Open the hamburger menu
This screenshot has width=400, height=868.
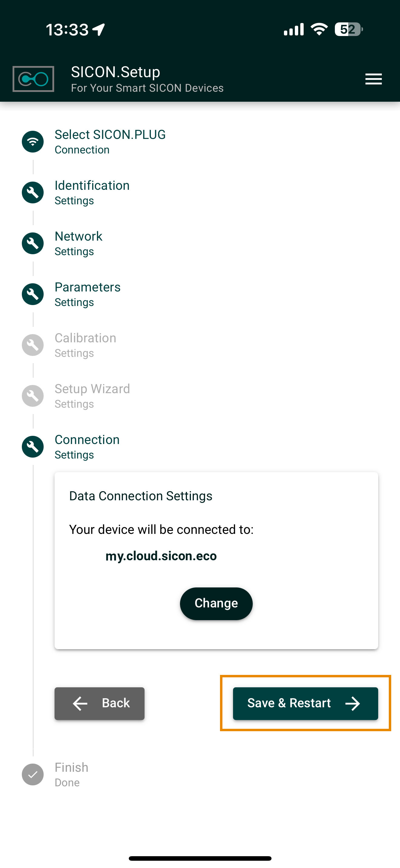tap(373, 79)
